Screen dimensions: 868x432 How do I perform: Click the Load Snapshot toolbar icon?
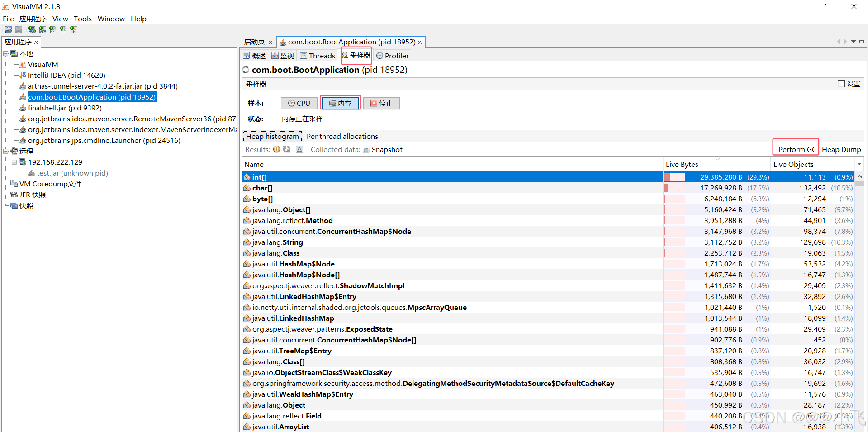point(8,30)
